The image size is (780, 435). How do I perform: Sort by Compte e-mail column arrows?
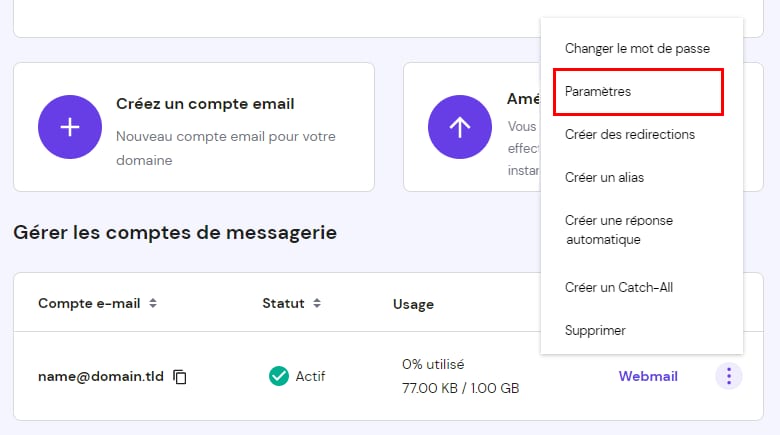(153, 303)
